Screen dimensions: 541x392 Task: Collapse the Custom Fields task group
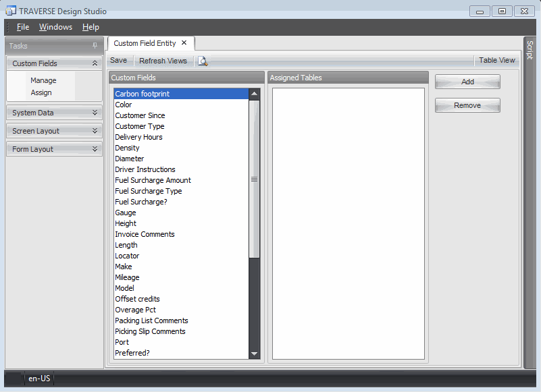tap(95, 63)
